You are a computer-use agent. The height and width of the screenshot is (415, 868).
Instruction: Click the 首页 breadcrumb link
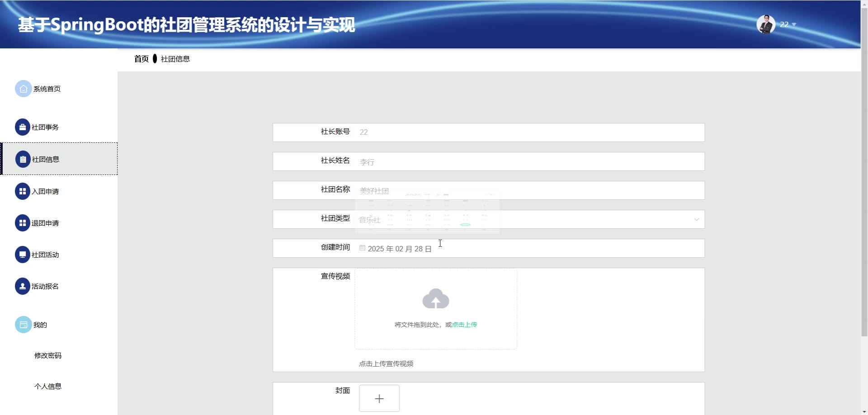tap(142, 59)
